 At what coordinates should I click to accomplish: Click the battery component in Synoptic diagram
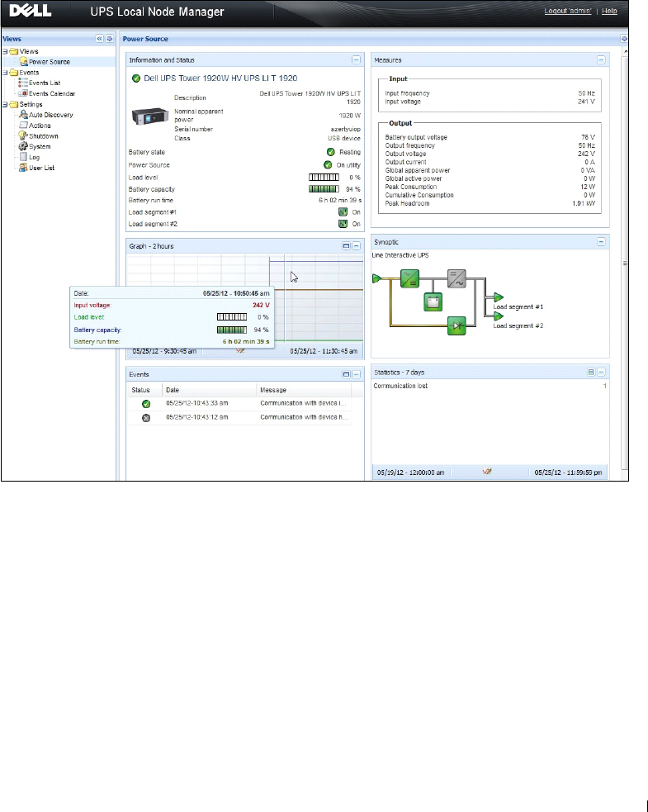[x=433, y=302]
